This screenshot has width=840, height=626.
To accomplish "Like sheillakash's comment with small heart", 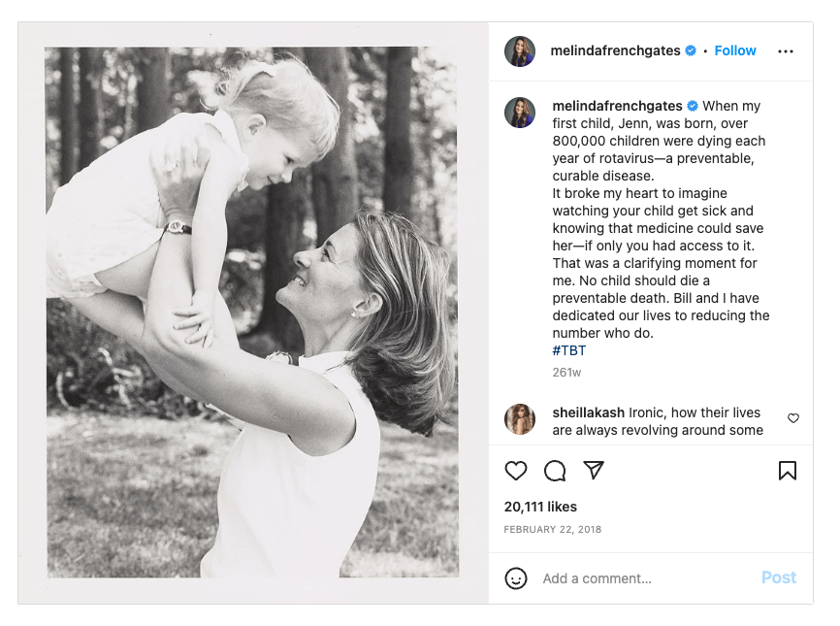I will tap(793, 418).
